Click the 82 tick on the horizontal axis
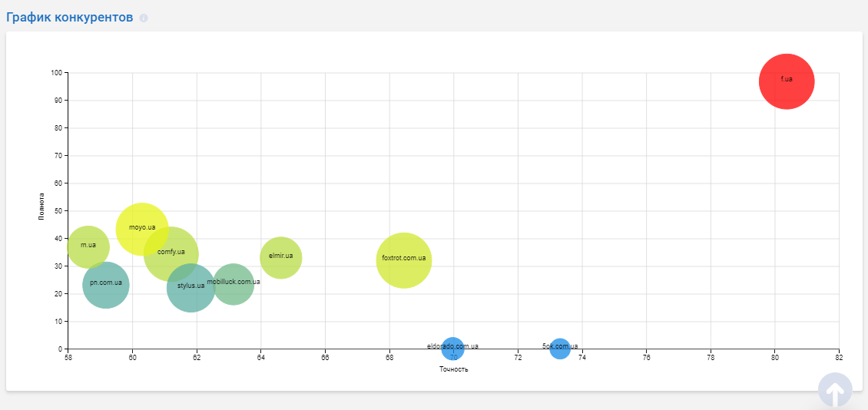The width and height of the screenshot is (868, 410). (840, 358)
